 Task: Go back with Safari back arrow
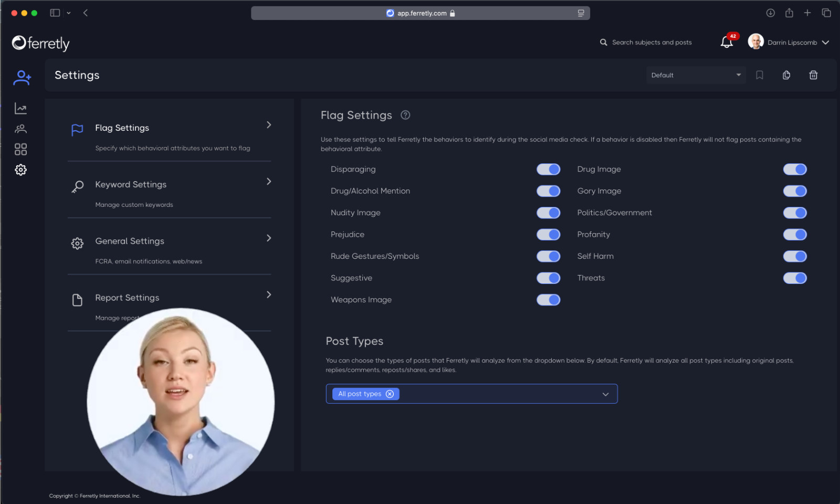pyautogui.click(x=86, y=13)
